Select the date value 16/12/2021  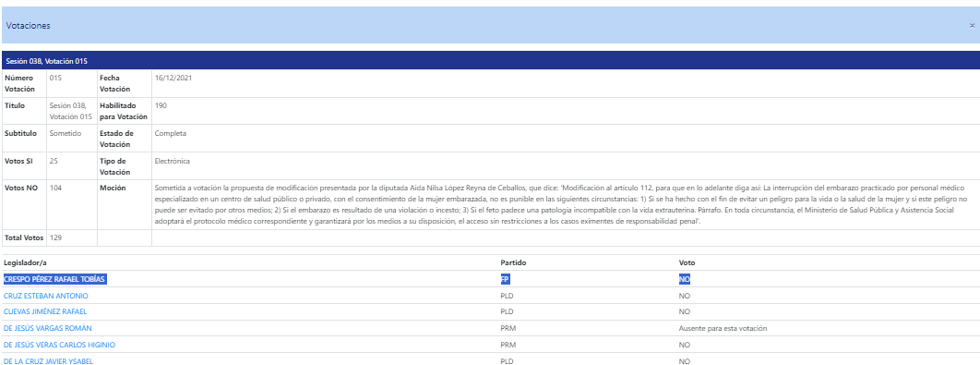tap(173, 79)
